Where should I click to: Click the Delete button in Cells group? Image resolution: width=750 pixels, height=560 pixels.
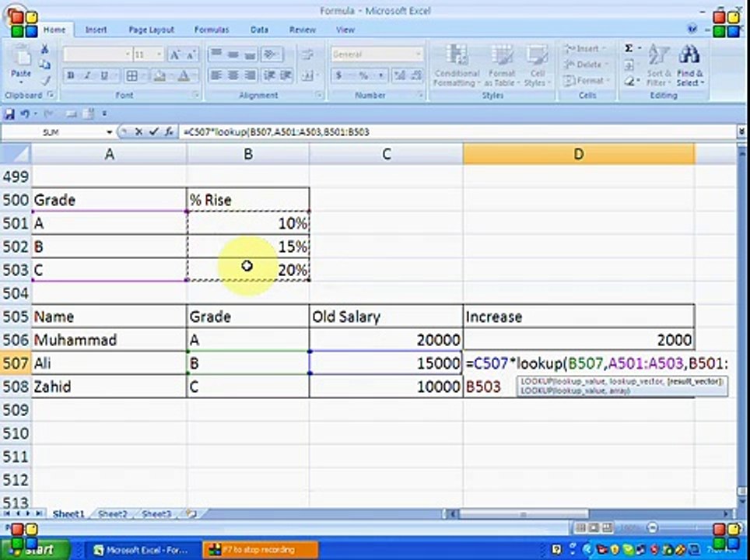pos(586,65)
